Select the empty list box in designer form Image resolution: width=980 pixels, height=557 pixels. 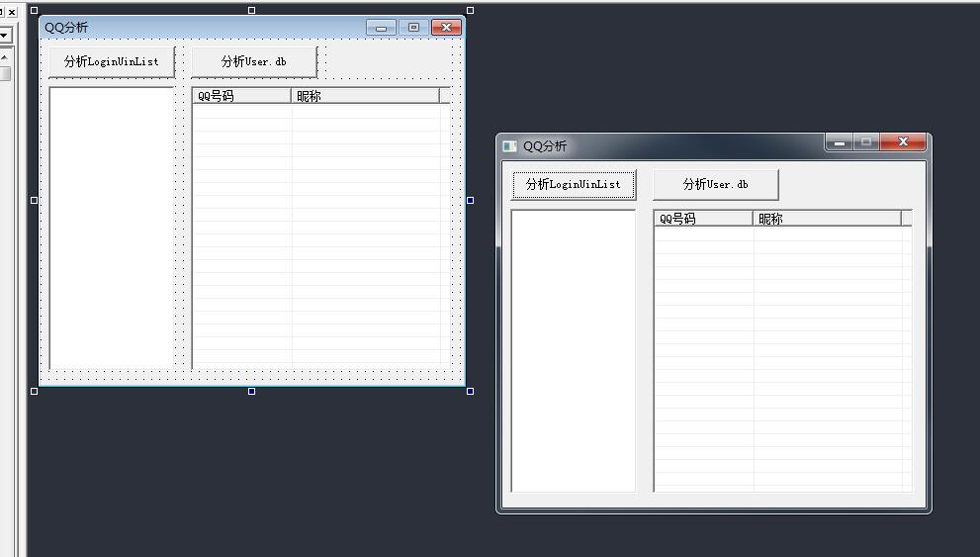(111, 228)
